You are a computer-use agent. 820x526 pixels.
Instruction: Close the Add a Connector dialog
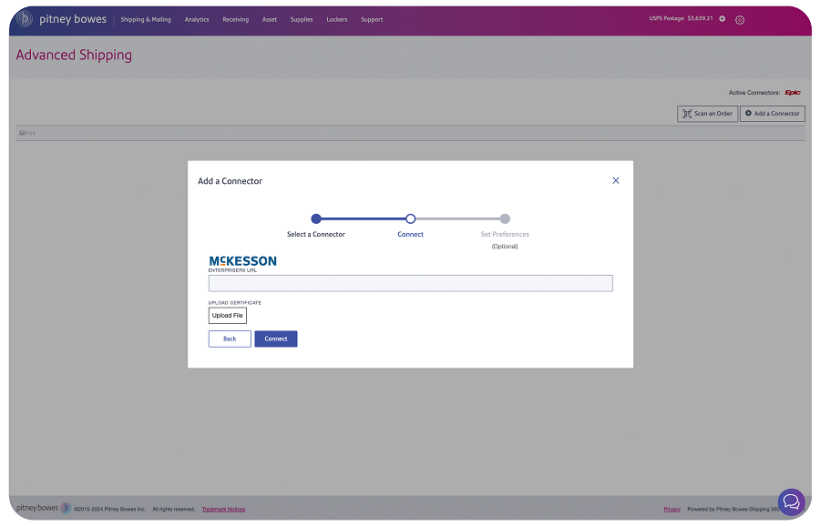[615, 181]
